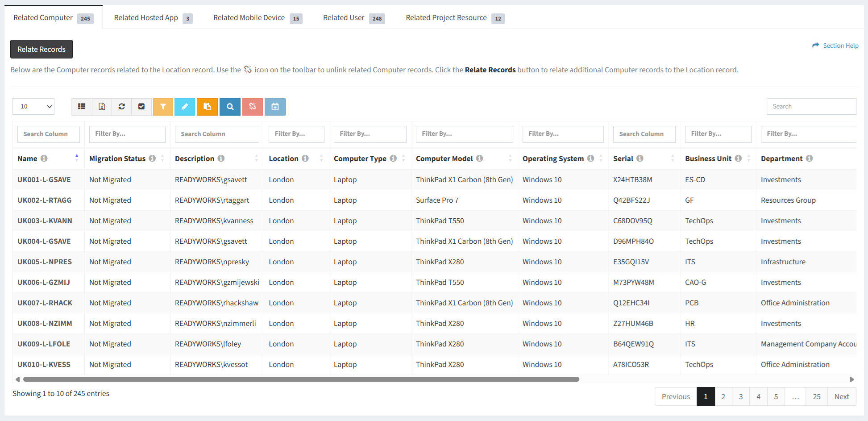Go to the Next page
Image resolution: width=868 pixels, height=421 pixels.
click(x=841, y=396)
